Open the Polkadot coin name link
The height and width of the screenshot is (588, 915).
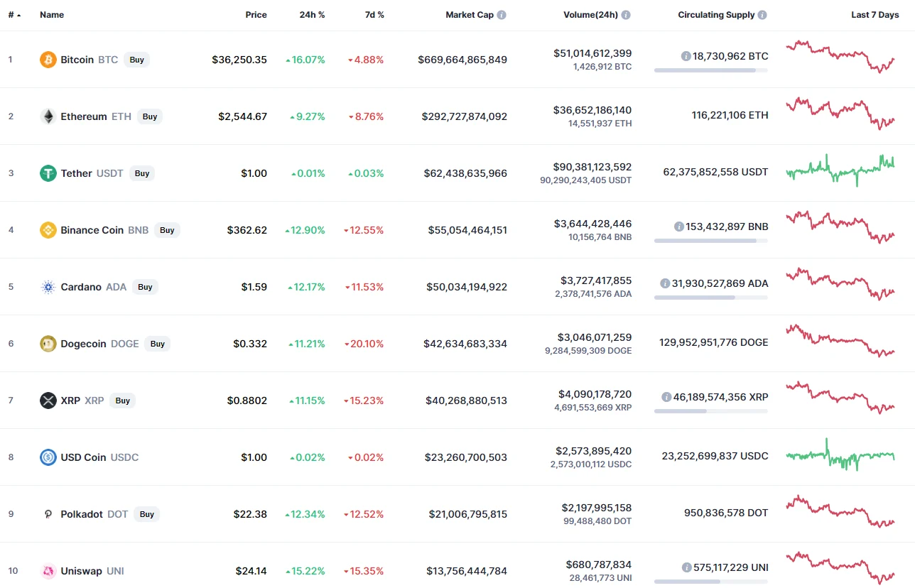(x=82, y=514)
